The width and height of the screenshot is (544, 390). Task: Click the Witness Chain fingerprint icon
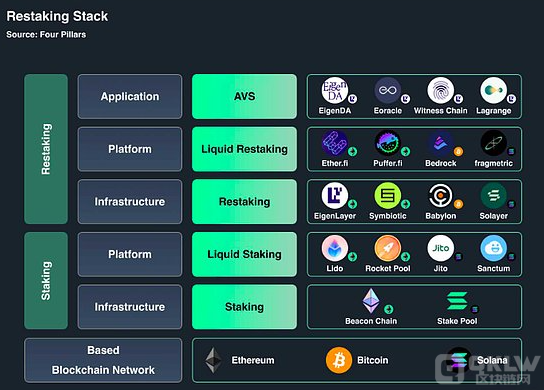tap(441, 90)
